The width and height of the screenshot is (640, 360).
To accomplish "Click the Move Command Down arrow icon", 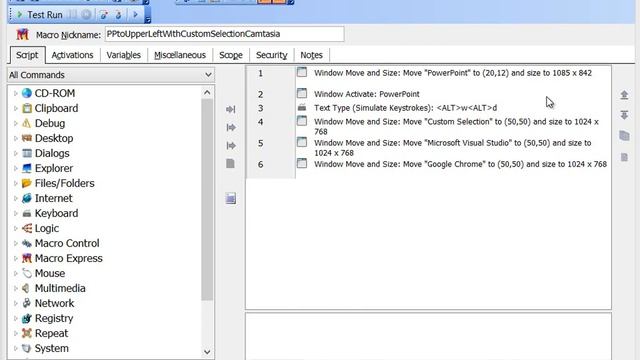I will [x=624, y=115].
